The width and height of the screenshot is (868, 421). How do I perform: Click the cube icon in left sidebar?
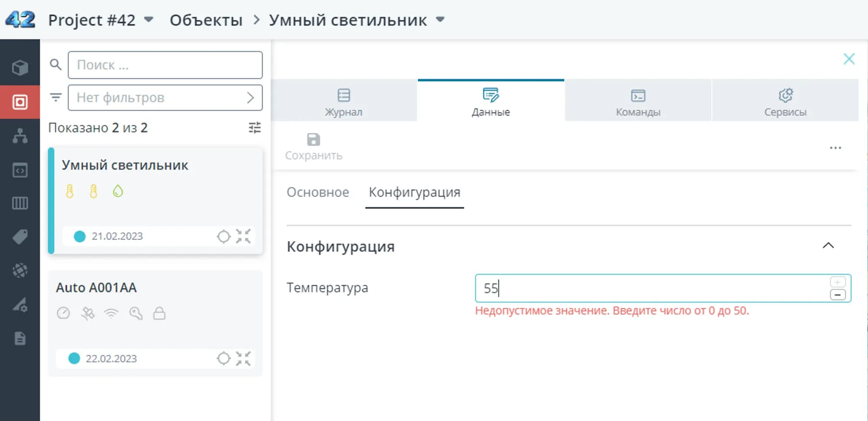(20, 68)
